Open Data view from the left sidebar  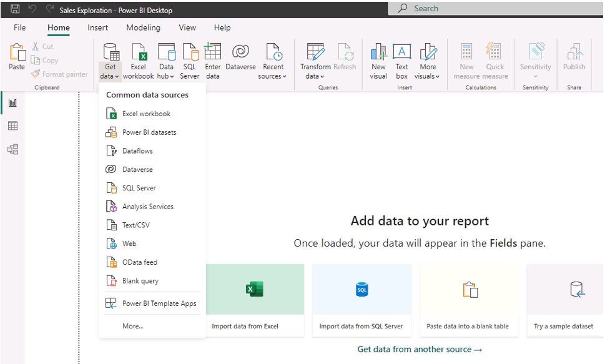[12, 125]
